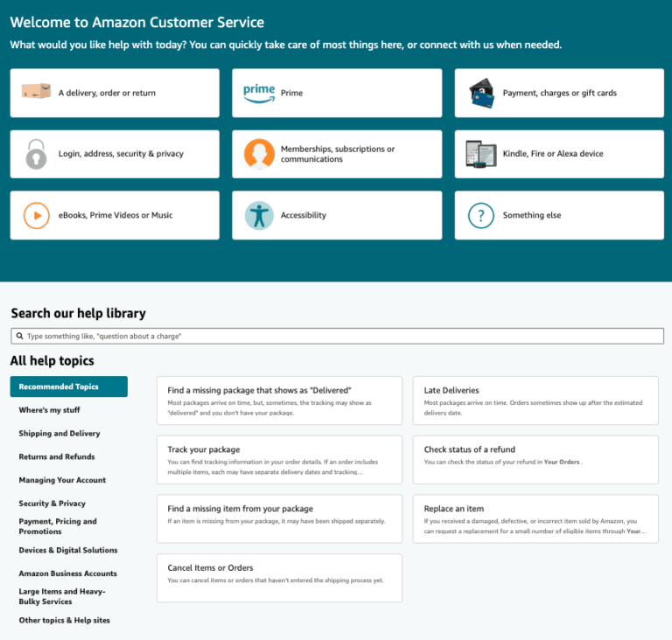
Task: Click the description under Late Deliveries
Action: [533, 407]
